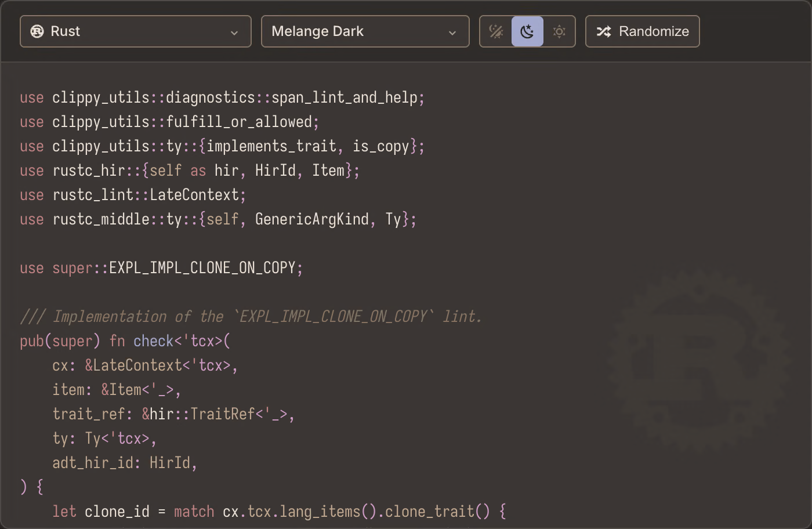Viewport: 812px width, 529px height.
Task: Expand the chevron arrow on the theme selector
Action: (452, 32)
